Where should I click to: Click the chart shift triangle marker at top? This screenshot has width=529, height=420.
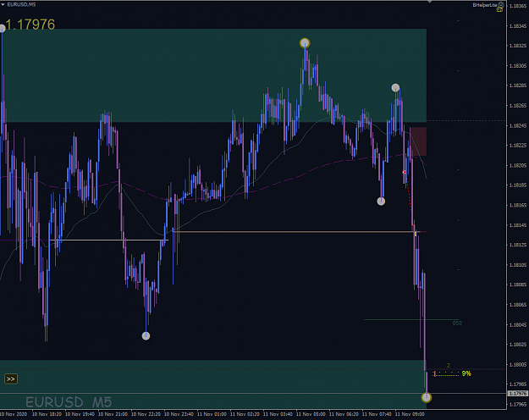(429, 2)
